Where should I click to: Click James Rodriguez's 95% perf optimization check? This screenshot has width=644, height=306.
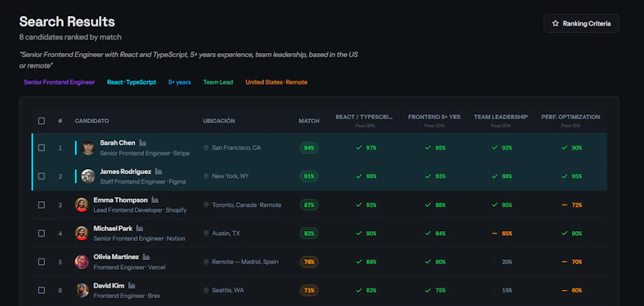click(x=565, y=176)
